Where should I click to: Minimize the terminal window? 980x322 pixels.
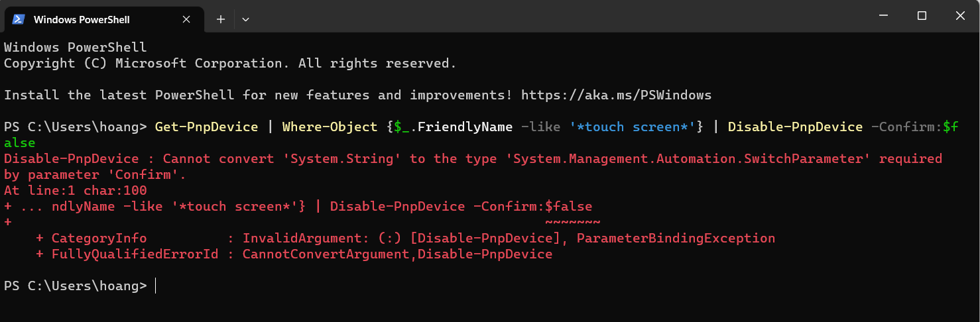click(x=884, y=16)
